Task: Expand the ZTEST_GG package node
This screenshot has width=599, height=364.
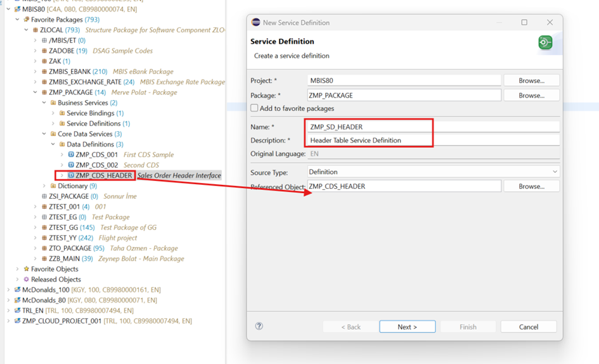Action: coord(35,227)
